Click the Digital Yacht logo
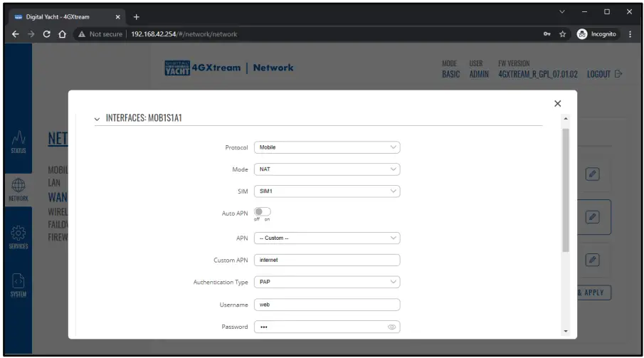Screen dimensions: 644x358 (177, 68)
